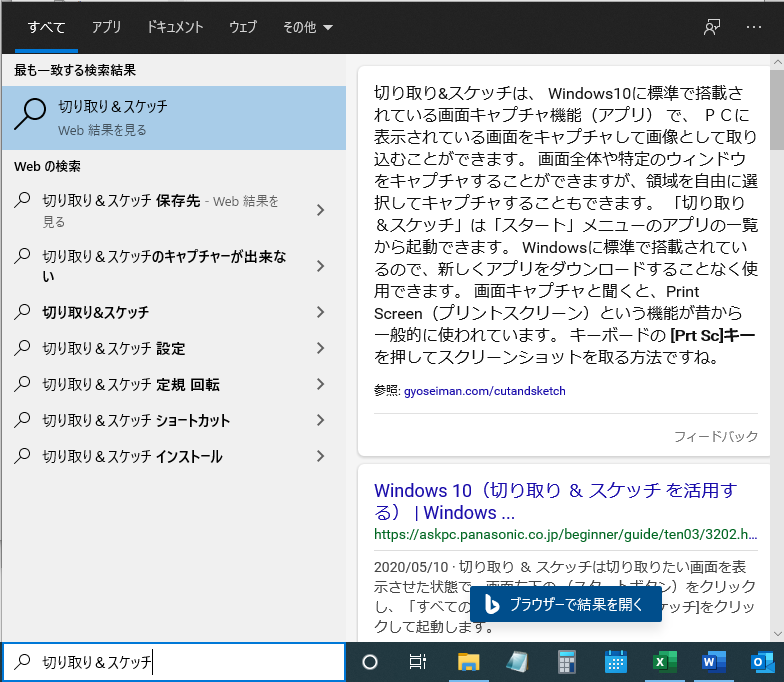Image resolution: width=784 pixels, height=682 pixels.
Task: Switch to the ウェブ tab
Action: [x=243, y=27]
